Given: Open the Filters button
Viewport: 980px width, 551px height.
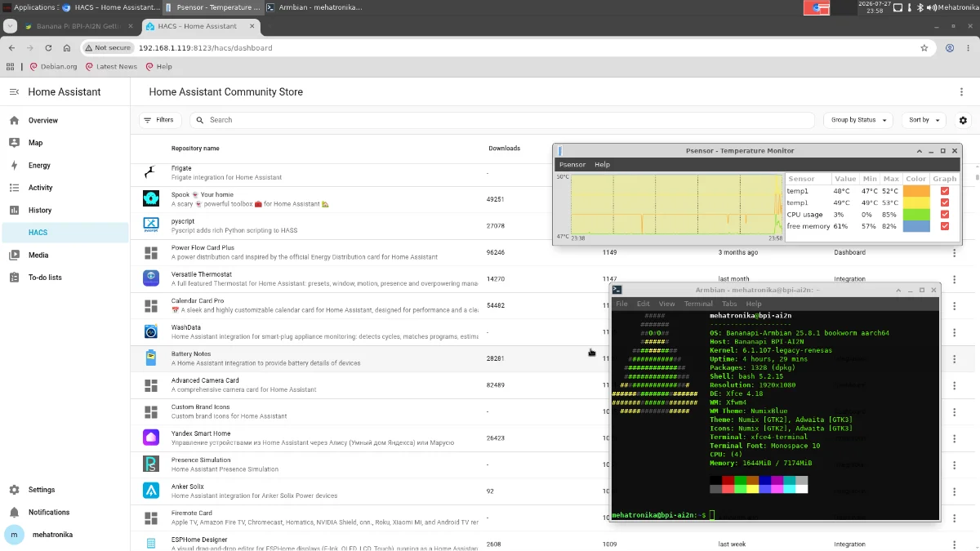Looking at the screenshot, I should [160, 120].
